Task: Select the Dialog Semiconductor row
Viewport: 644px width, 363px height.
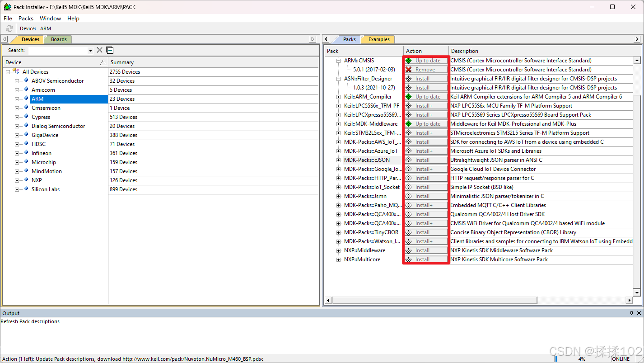Action: pos(58,126)
